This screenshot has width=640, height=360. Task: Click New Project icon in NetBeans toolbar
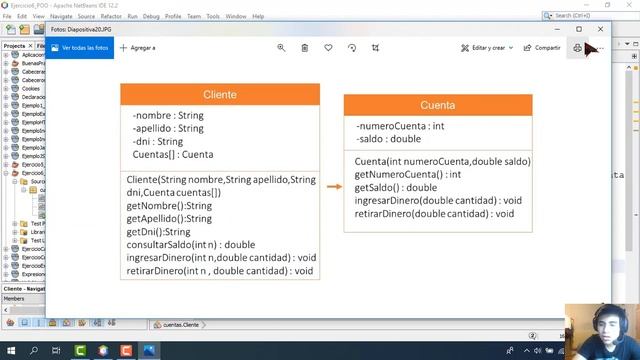[x=24, y=29]
